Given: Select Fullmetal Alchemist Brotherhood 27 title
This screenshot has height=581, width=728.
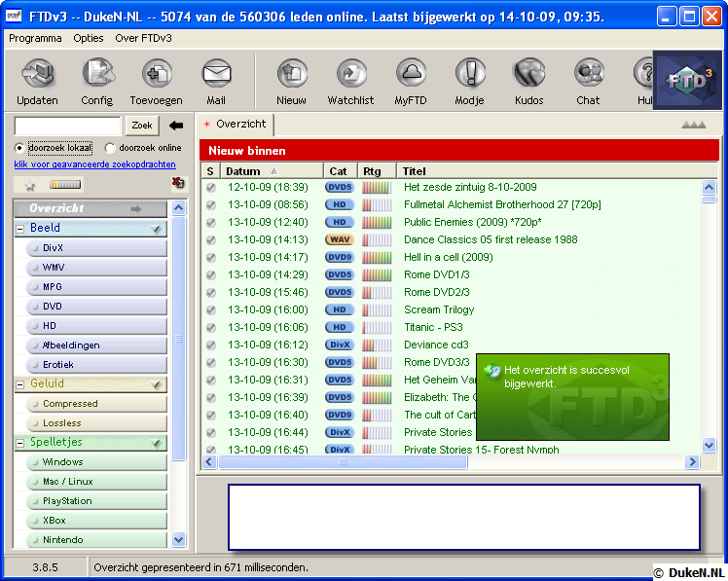Looking at the screenshot, I should click(502, 204).
